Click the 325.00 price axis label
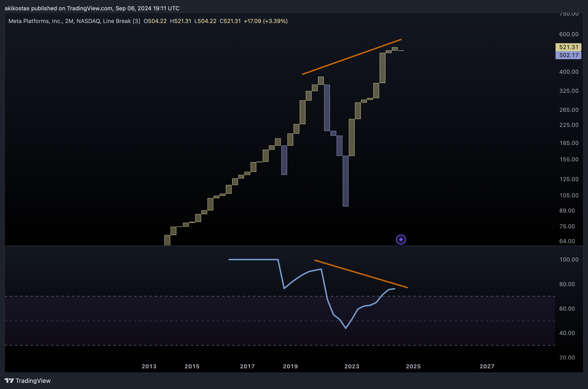Screen dimensions: 588x389 pyautogui.click(x=569, y=91)
